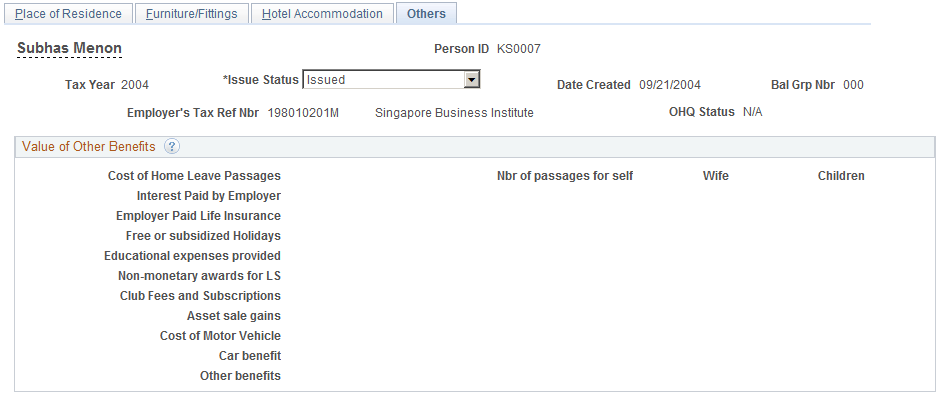Screen dimensions: 939x398
Task: Click the Employer's Tax Ref Nbr 198010201M
Action: click(x=303, y=113)
